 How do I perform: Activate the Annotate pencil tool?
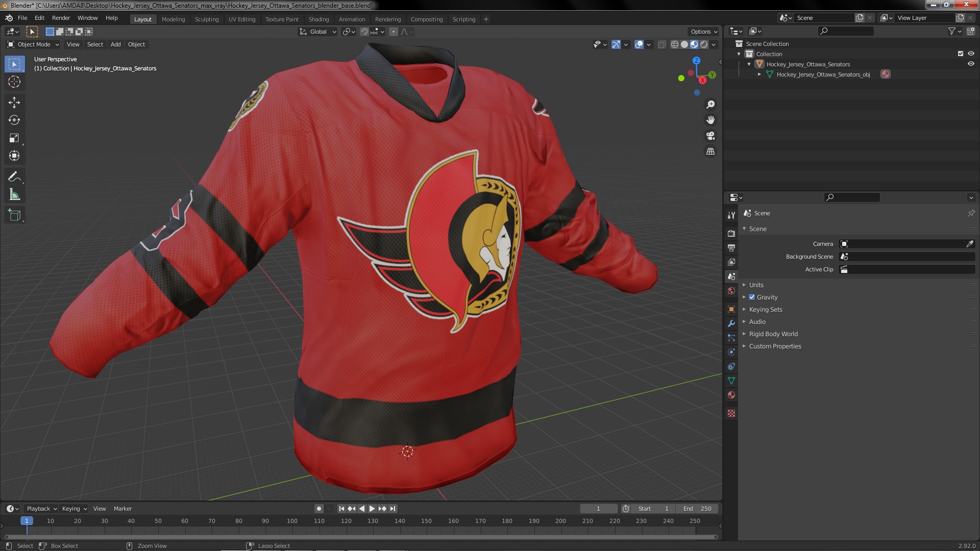tap(14, 177)
